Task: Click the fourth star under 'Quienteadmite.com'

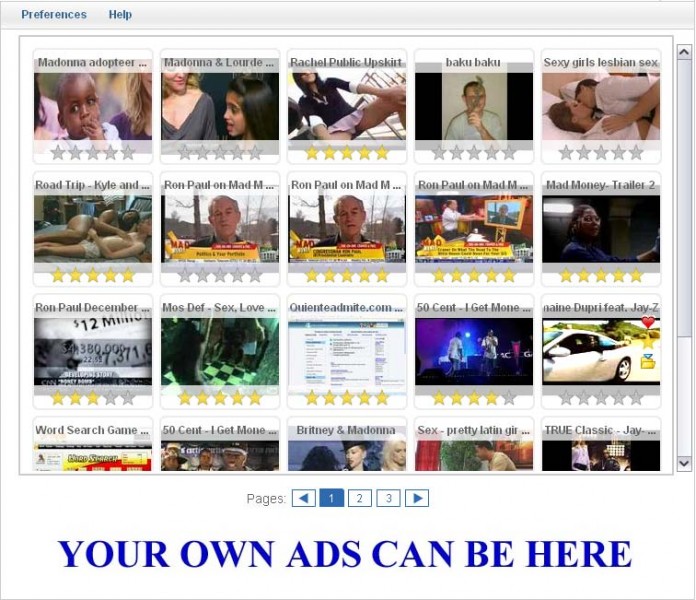Action: [364, 398]
